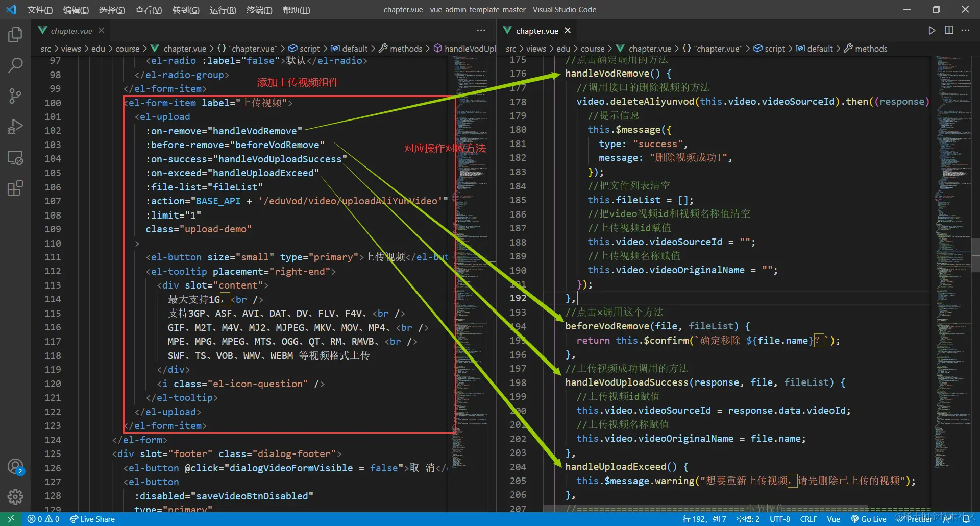The image size is (980, 526).
Task: Open the 文件(F) menu
Action: pyautogui.click(x=40, y=10)
